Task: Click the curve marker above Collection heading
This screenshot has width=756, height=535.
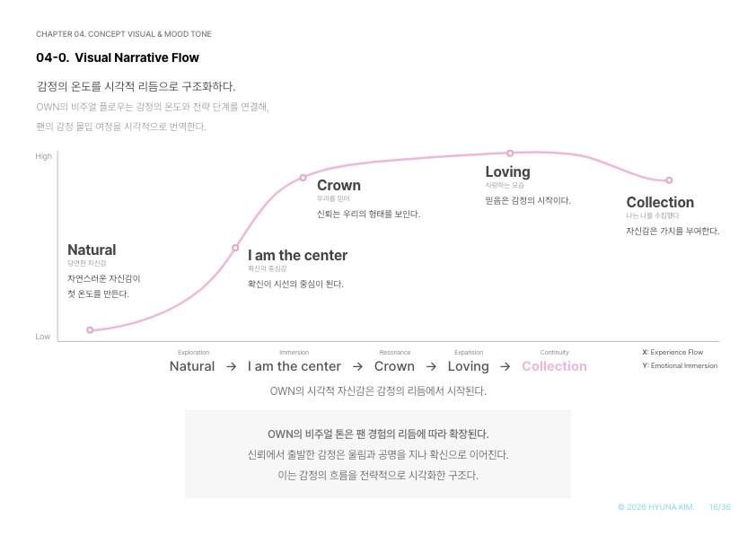Action: click(x=669, y=180)
